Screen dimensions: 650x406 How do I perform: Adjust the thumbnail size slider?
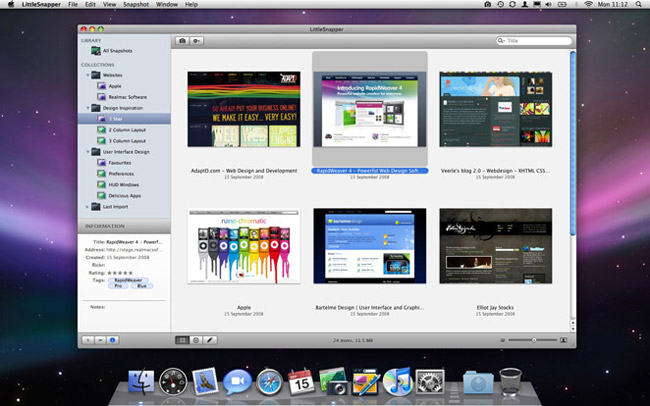click(x=533, y=340)
